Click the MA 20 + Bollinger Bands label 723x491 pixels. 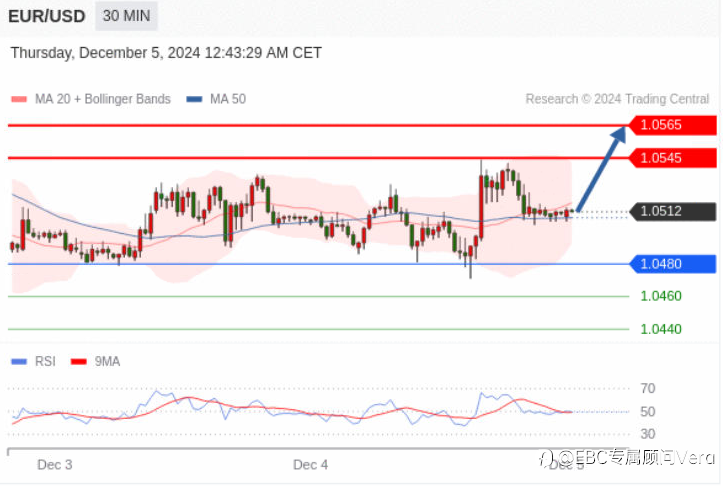pyautogui.click(x=103, y=99)
